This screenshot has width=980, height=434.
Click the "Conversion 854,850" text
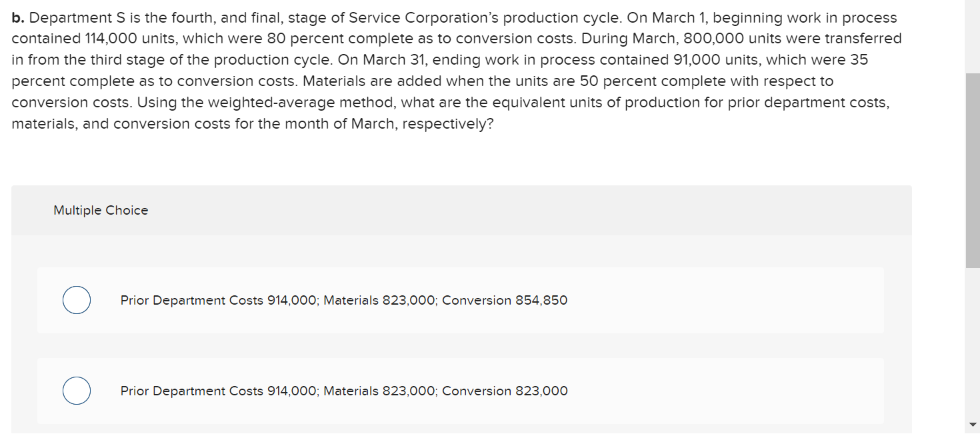pos(505,301)
